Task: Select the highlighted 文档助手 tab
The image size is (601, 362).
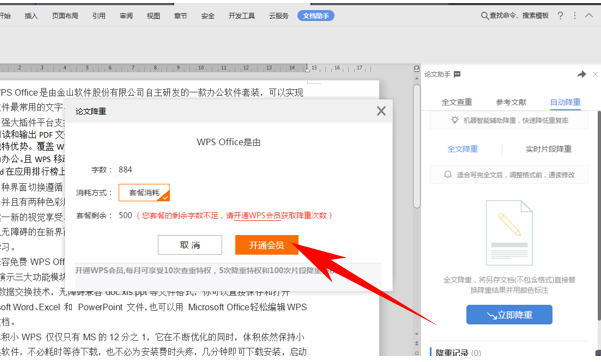Action: 316,16
